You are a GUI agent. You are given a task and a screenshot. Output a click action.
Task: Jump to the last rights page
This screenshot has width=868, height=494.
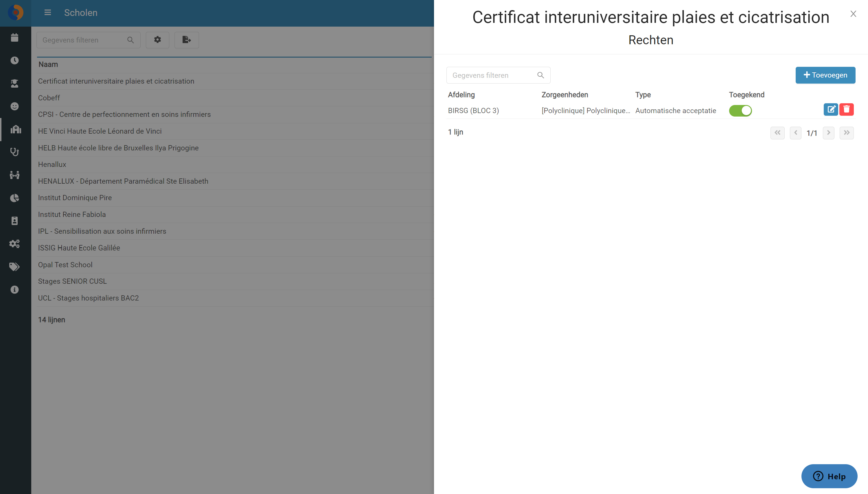(x=846, y=133)
